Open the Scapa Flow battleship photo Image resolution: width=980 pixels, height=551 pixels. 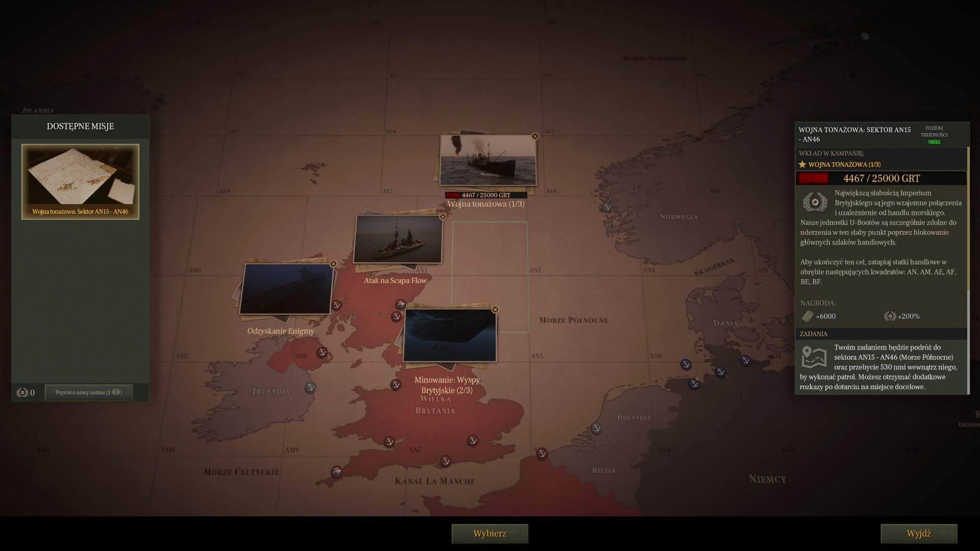click(398, 239)
